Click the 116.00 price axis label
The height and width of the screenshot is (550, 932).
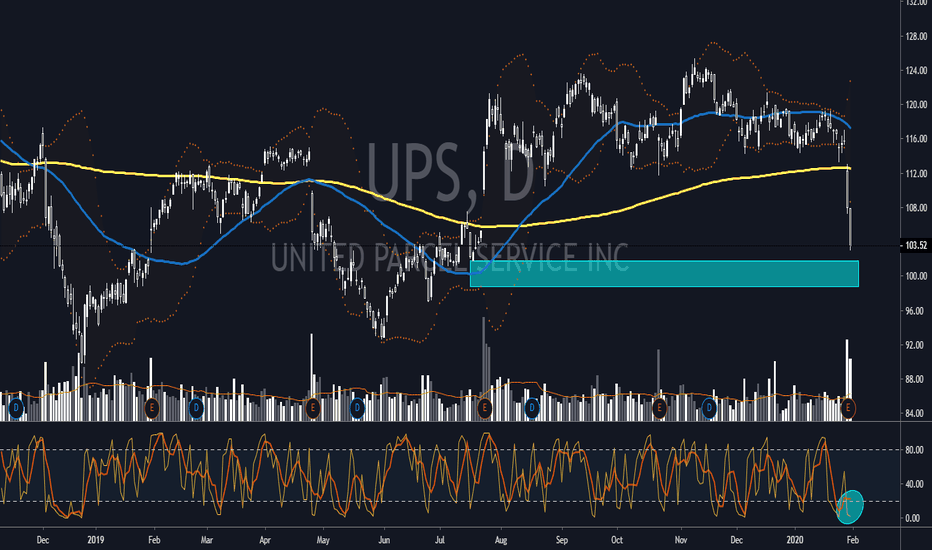916,139
